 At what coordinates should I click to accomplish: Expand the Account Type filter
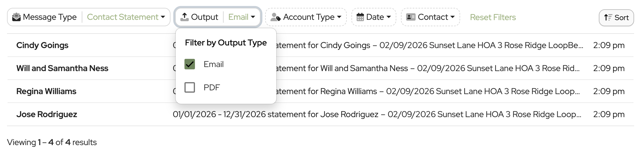point(339,17)
